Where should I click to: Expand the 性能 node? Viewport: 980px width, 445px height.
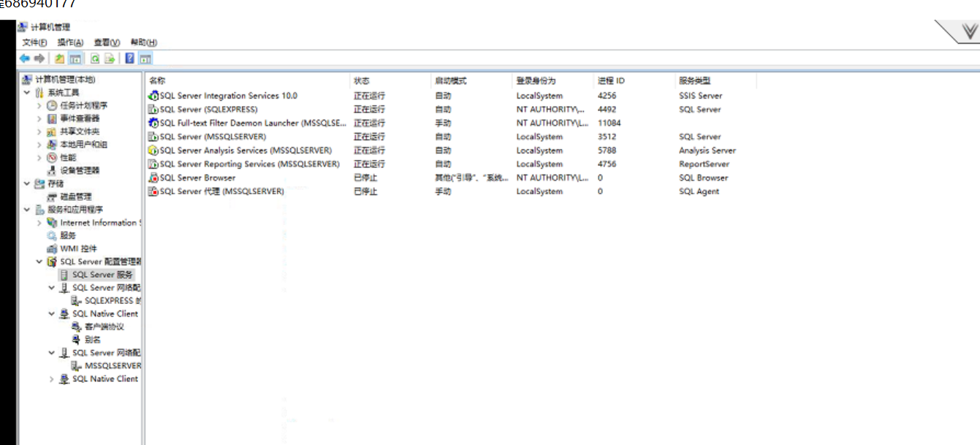coord(39,157)
